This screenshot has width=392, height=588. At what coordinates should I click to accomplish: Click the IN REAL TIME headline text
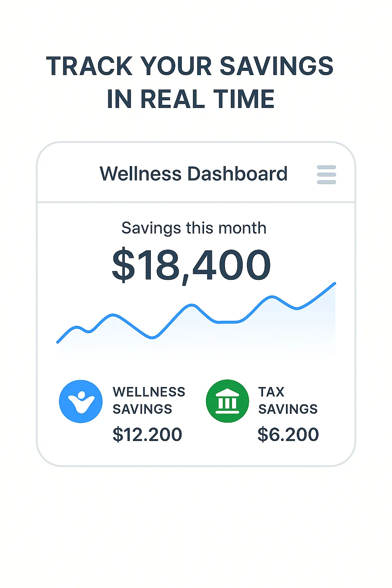point(191,99)
